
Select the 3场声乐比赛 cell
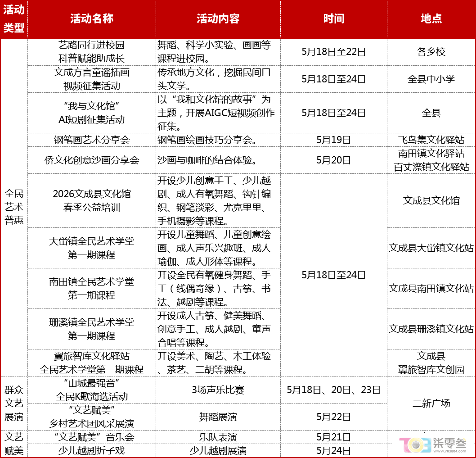point(218,390)
